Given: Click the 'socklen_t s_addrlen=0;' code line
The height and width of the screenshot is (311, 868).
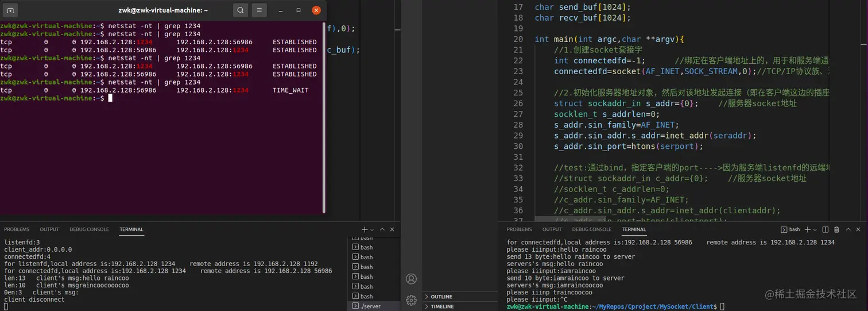Looking at the screenshot, I should [x=607, y=114].
